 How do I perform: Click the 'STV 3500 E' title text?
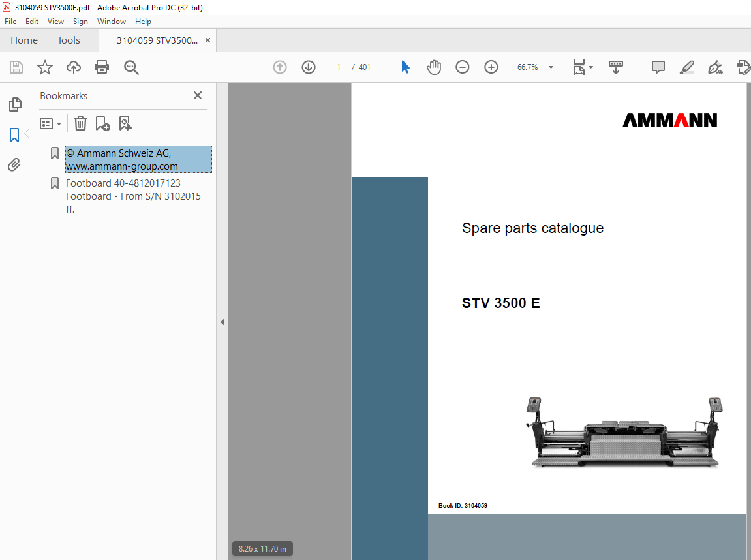[x=500, y=303]
